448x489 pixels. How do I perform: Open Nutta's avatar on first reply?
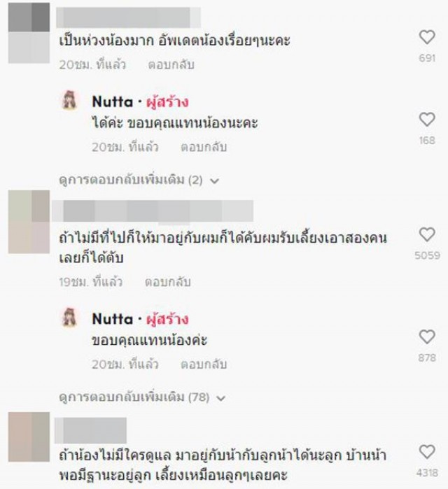coord(69,100)
